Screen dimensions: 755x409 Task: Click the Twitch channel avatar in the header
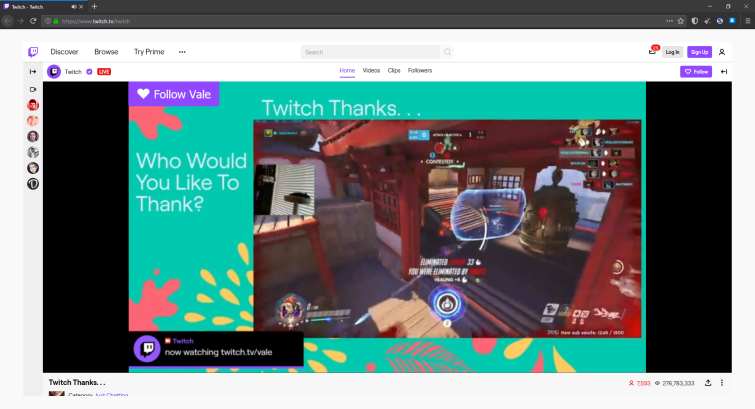coord(54,72)
